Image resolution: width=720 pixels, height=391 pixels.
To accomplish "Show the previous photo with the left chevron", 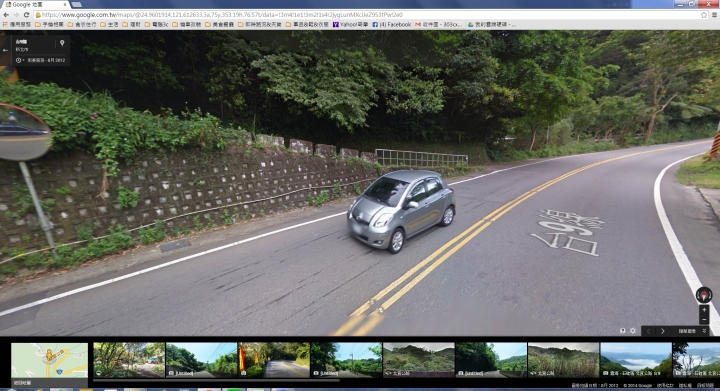I will click(648, 331).
